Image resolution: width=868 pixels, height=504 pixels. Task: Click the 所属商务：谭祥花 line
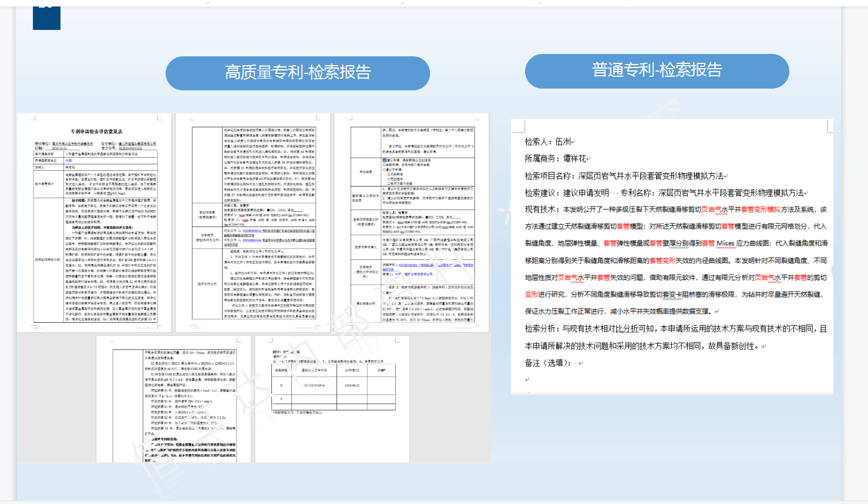click(x=556, y=158)
